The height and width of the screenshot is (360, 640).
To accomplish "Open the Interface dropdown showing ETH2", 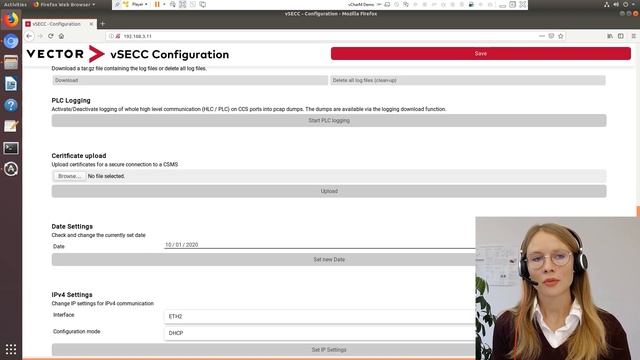I will pyautogui.click(x=320, y=316).
